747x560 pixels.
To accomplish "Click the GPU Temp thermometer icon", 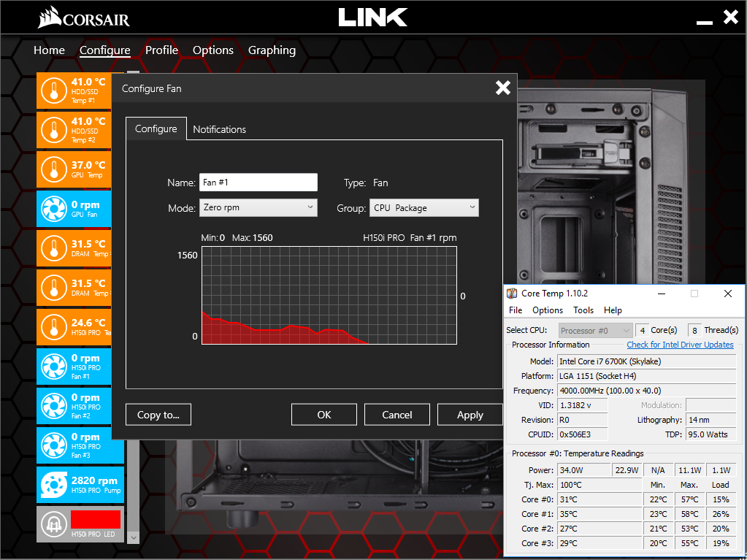I will point(53,169).
